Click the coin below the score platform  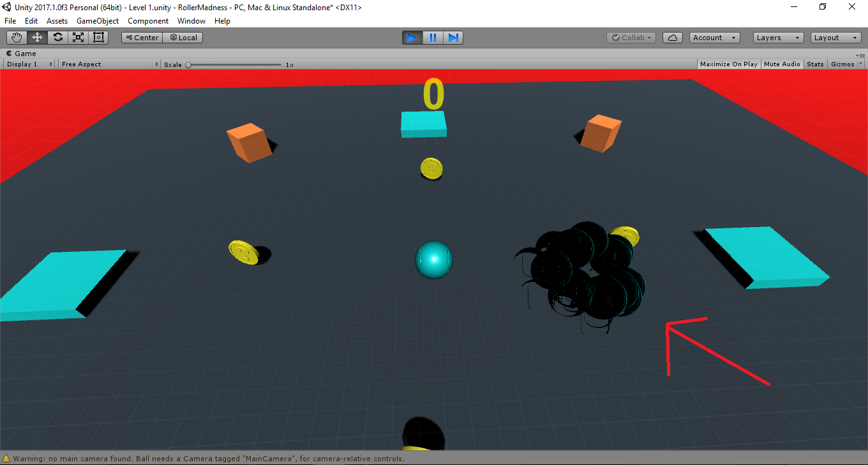coord(432,168)
